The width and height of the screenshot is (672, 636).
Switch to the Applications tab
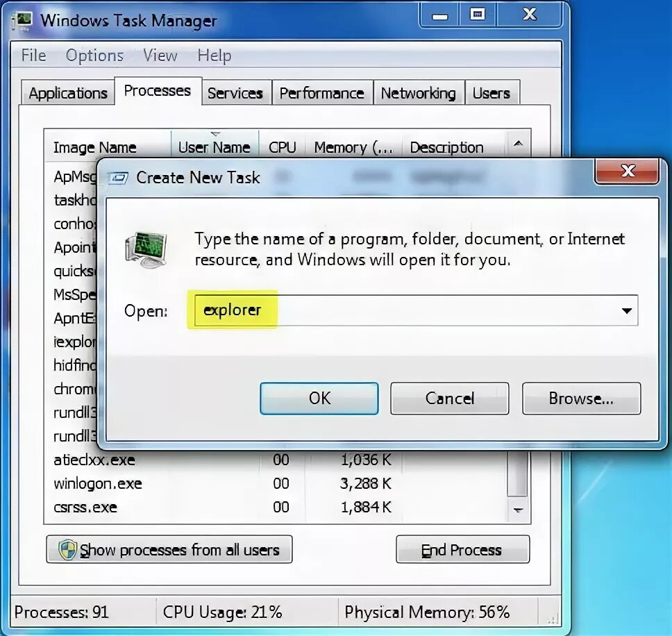68,93
